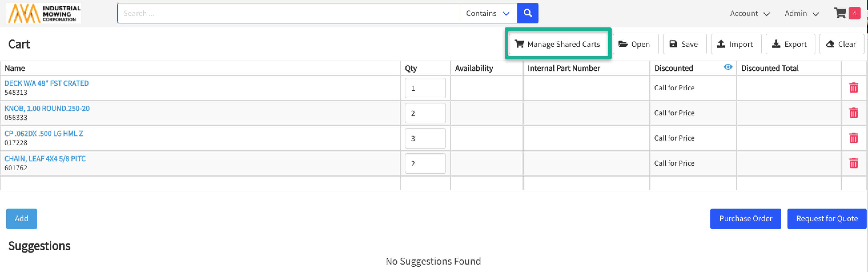
Task: Expand the Admin menu
Action: click(x=801, y=13)
